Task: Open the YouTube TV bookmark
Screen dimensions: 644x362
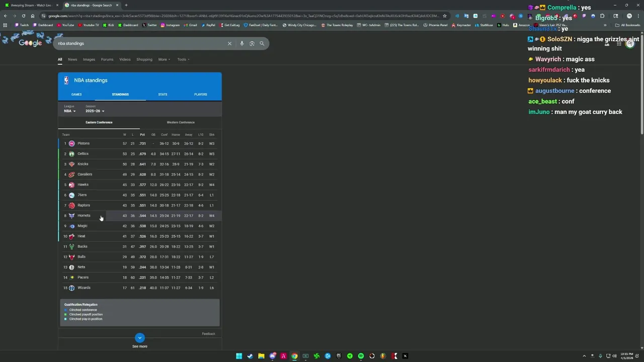Action: point(89,25)
